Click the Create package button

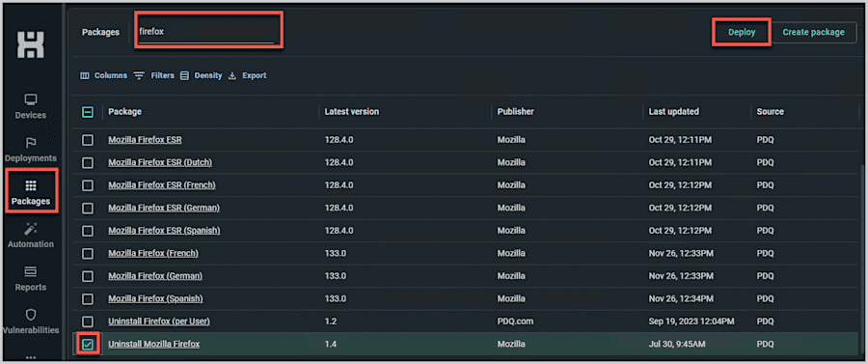pyautogui.click(x=813, y=32)
